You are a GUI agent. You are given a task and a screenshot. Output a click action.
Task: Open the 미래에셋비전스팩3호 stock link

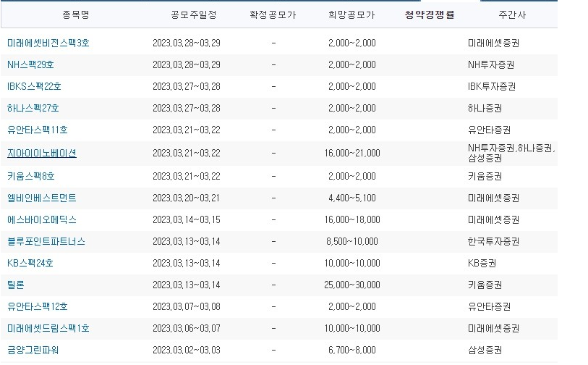[48, 43]
